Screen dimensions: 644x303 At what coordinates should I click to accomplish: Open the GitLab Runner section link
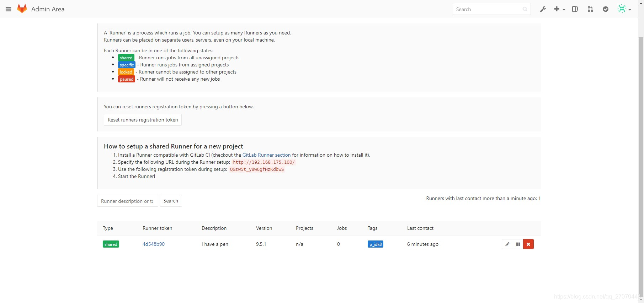pyautogui.click(x=266, y=155)
